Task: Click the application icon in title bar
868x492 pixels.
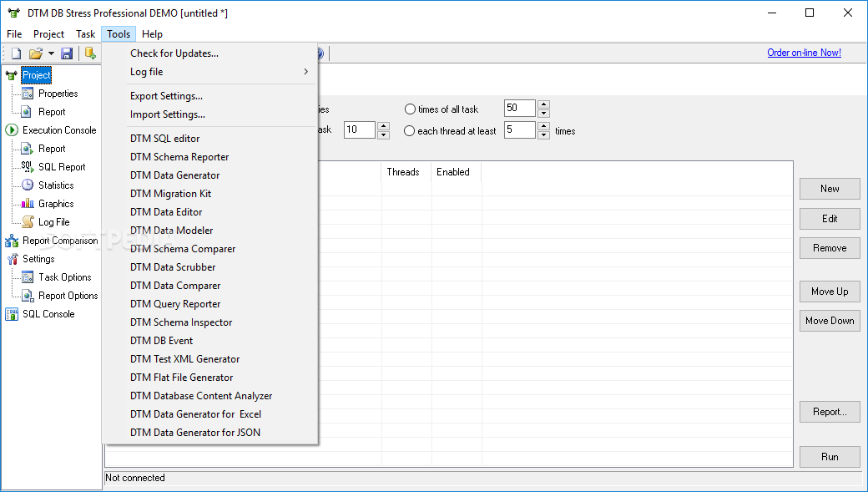Action: [14, 13]
